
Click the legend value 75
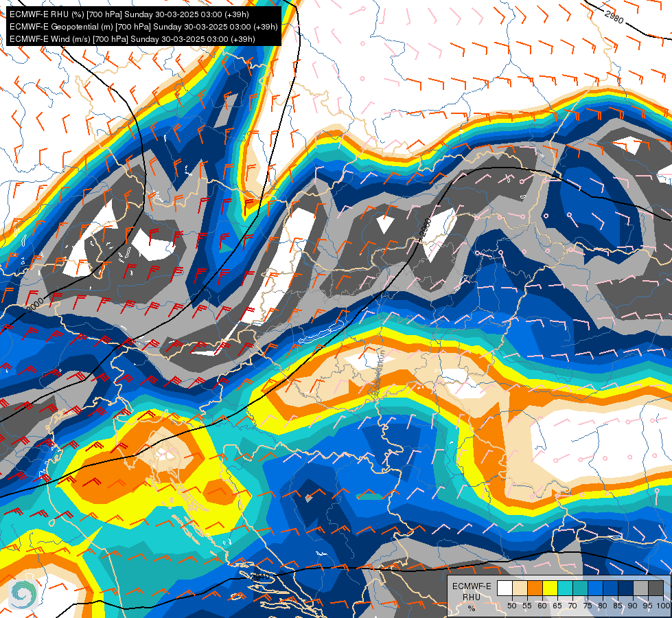coord(588,606)
